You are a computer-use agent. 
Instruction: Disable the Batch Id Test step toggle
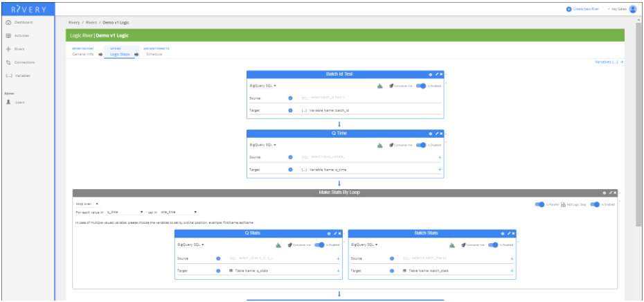[422, 86]
